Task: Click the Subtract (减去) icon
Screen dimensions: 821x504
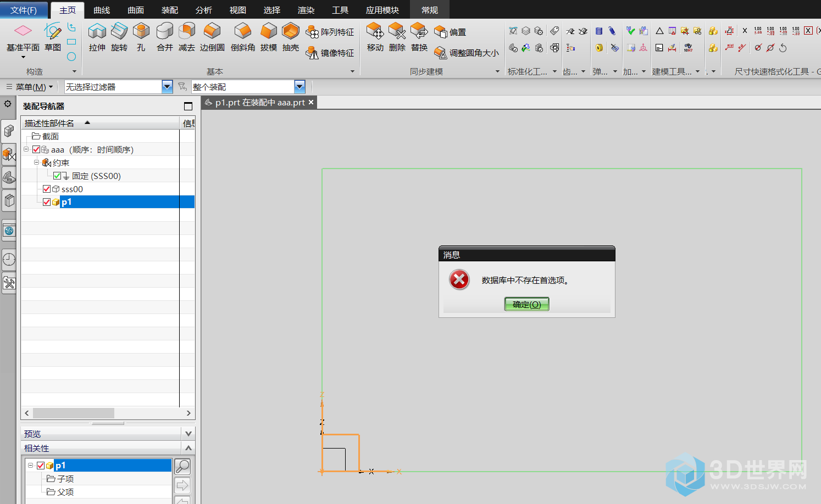Action: [x=187, y=31]
